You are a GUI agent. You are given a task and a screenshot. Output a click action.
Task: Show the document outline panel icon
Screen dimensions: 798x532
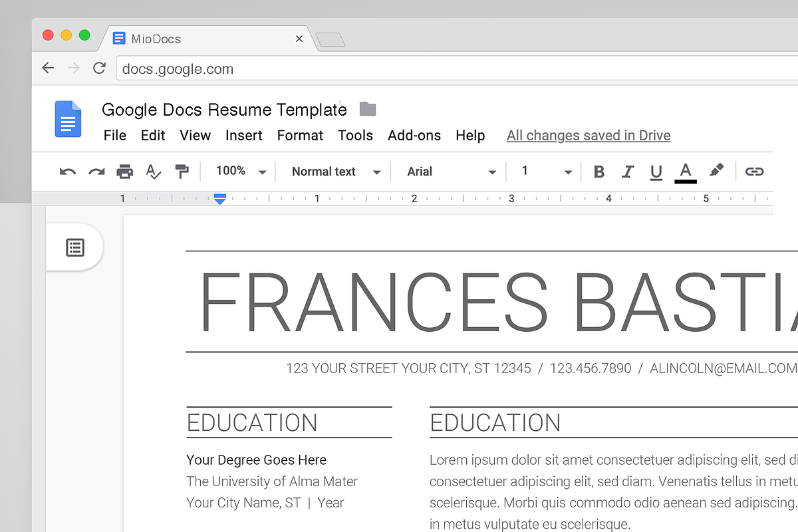[x=75, y=247]
